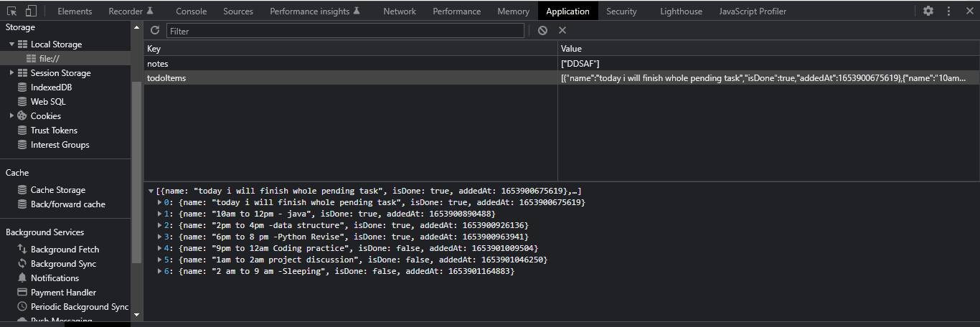Open DevTools settings gear
The image size is (980, 327).
click(x=928, y=11)
